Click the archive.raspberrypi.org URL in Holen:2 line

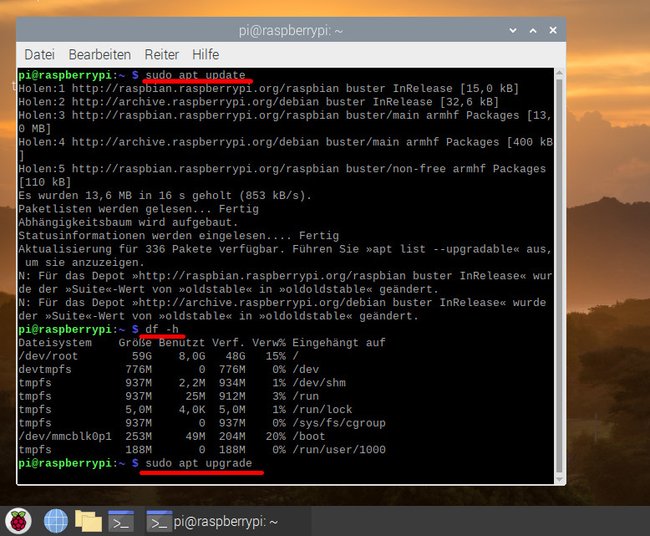[195, 102]
